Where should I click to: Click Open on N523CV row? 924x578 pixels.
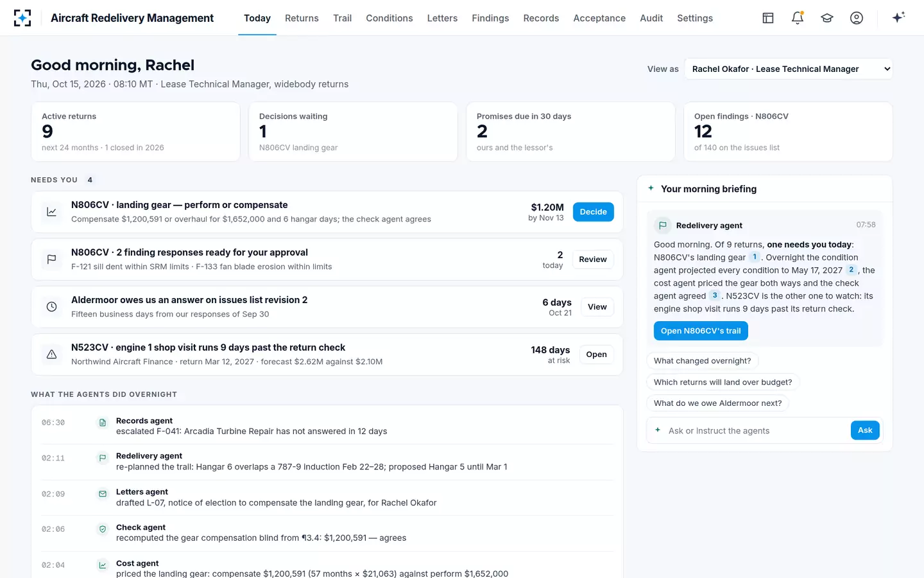[x=596, y=355]
